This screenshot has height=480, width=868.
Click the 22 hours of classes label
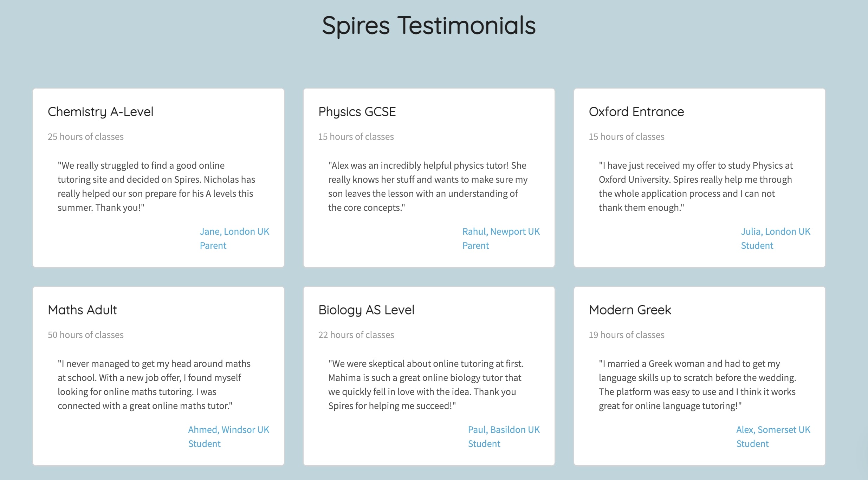[x=356, y=335]
